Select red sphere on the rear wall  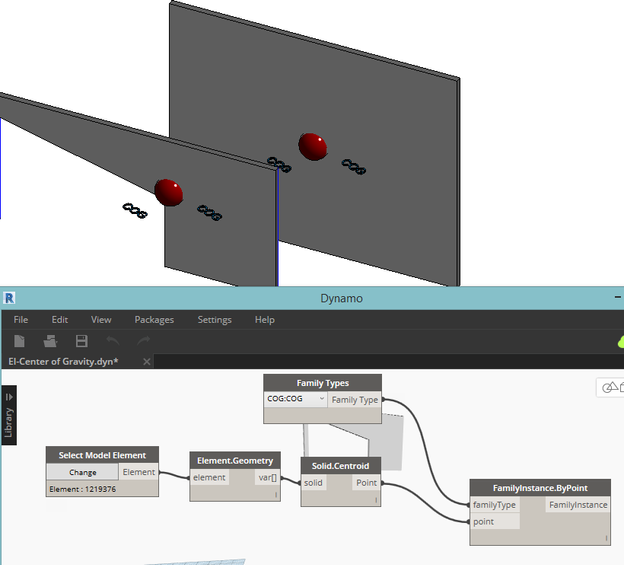click(313, 147)
